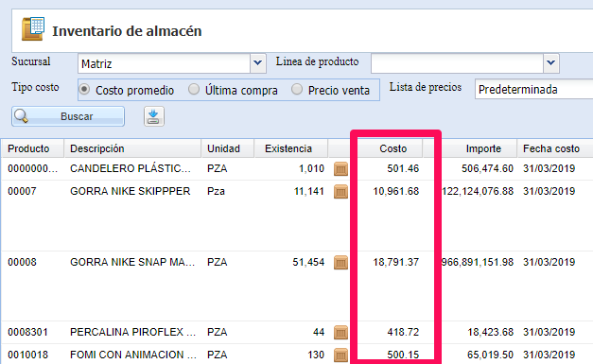The width and height of the screenshot is (593, 364).
Task: Select product code 00008
Action: 22,262
